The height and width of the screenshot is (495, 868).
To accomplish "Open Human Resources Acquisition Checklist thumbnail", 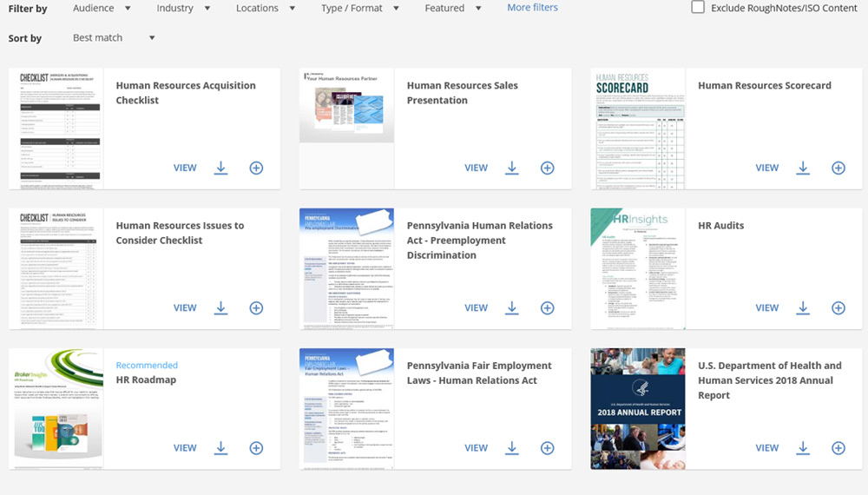I will pos(56,129).
